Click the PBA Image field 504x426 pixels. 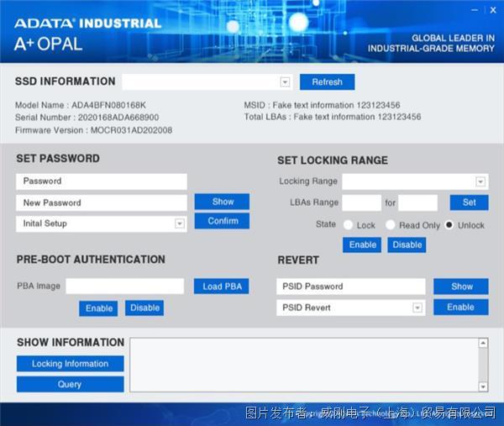point(125,287)
